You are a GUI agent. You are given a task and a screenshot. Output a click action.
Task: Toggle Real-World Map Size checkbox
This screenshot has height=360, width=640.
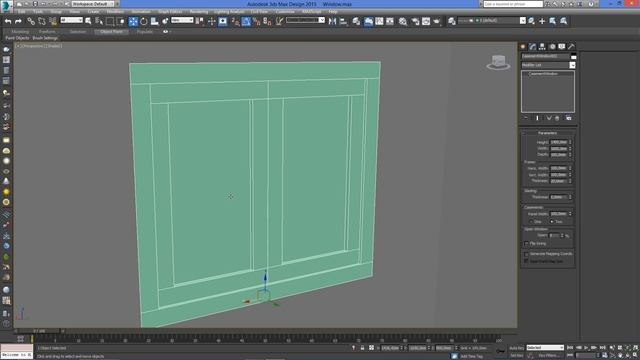pyautogui.click(x=526, y=261)
